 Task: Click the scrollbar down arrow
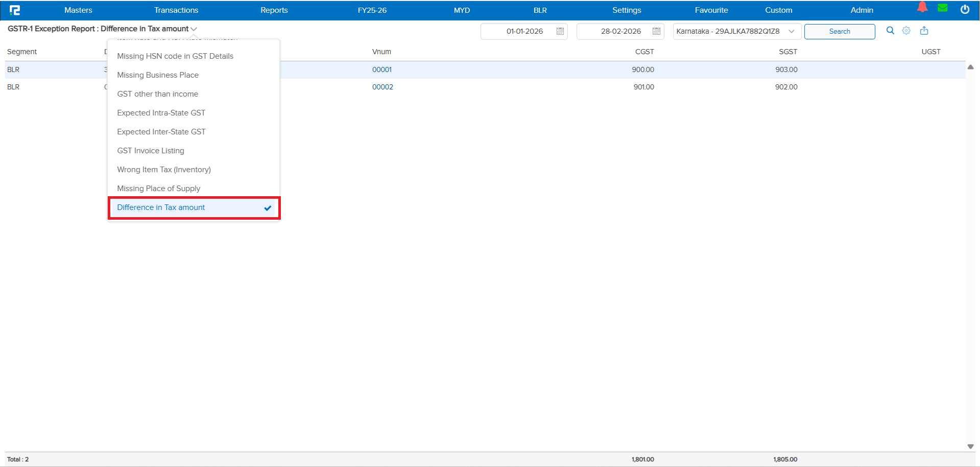tap(971, 446)
